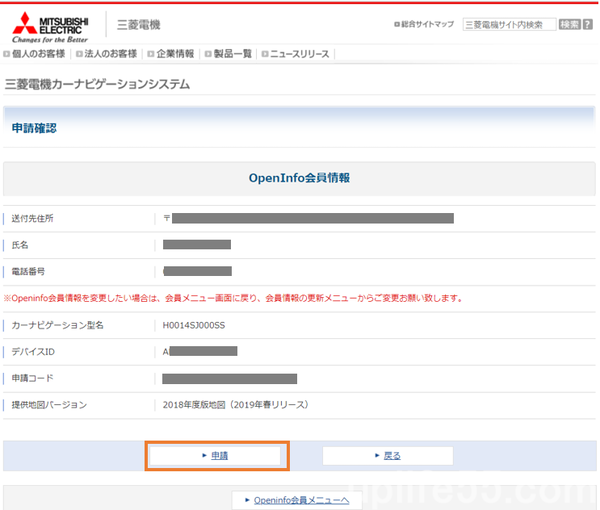Screen dimensions: 600x510
Task: Click the 三菱電機カーナビゲーションシステム heading
Action: pos(97,84)
